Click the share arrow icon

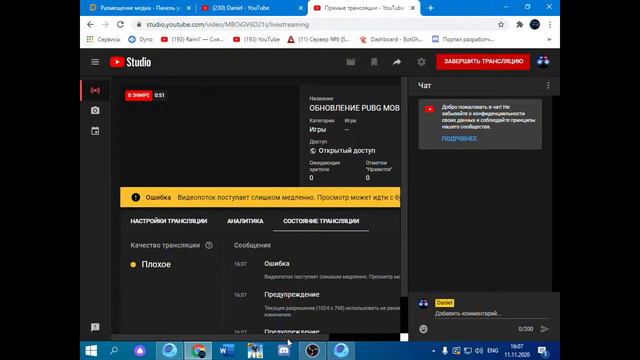(x=397, y=62)
